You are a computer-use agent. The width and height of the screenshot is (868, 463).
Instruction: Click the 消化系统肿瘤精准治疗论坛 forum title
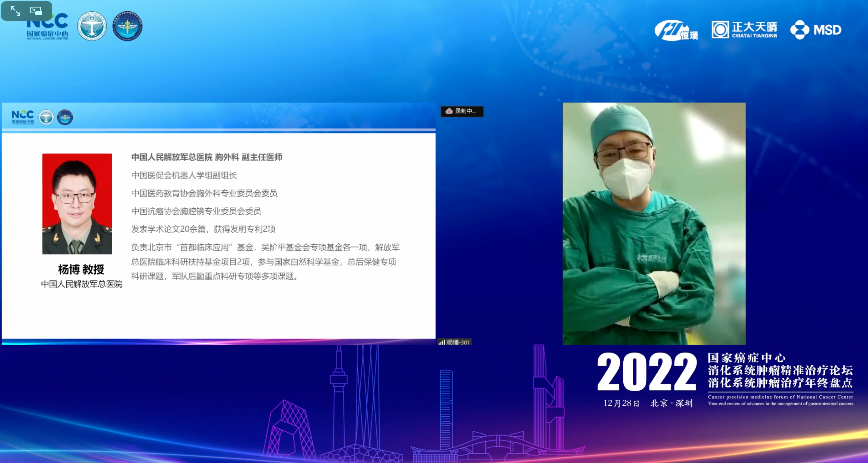780,370
